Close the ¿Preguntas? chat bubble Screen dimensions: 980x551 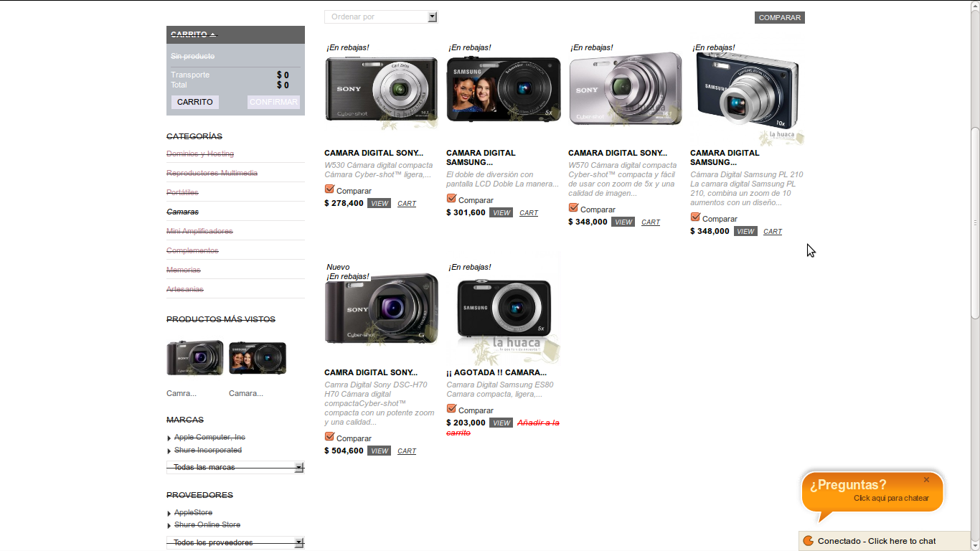926,480
